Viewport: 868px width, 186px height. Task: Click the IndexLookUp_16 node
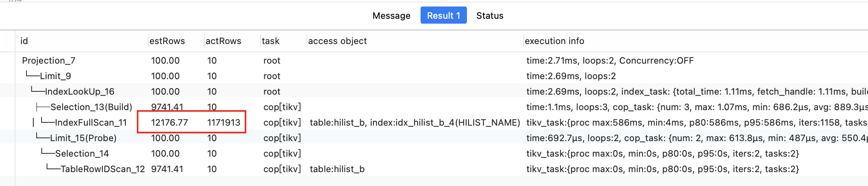79,91
